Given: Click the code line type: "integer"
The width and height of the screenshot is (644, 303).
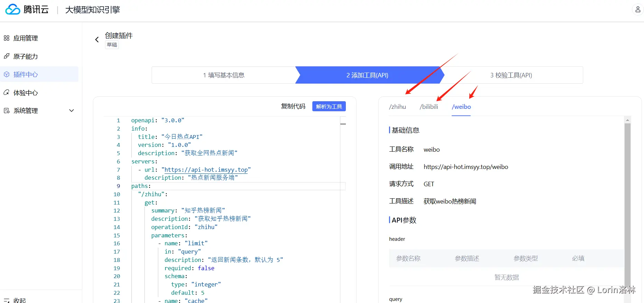Looking at the screenshot, I should [196, 285].
